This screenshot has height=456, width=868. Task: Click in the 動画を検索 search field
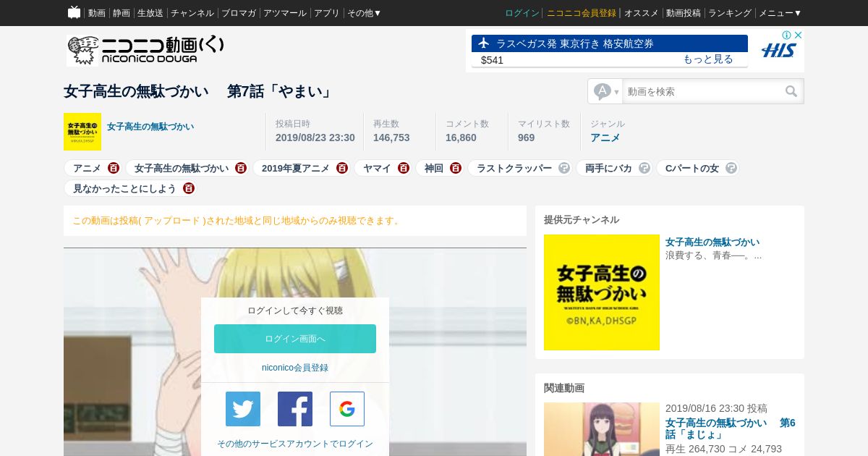coord(702,91)
